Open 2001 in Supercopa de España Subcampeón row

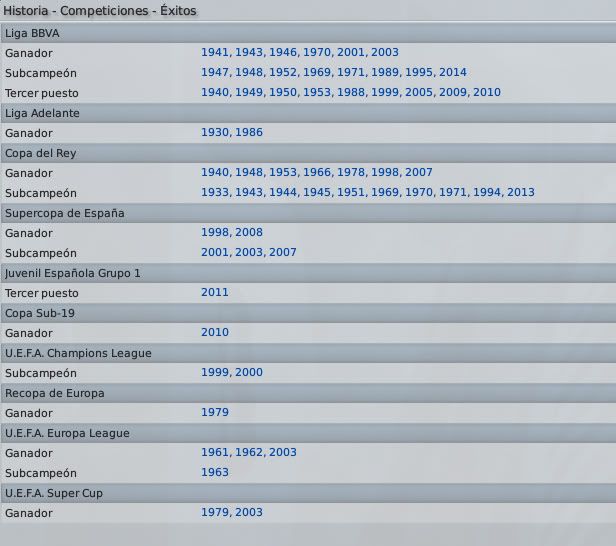(215, 253)
